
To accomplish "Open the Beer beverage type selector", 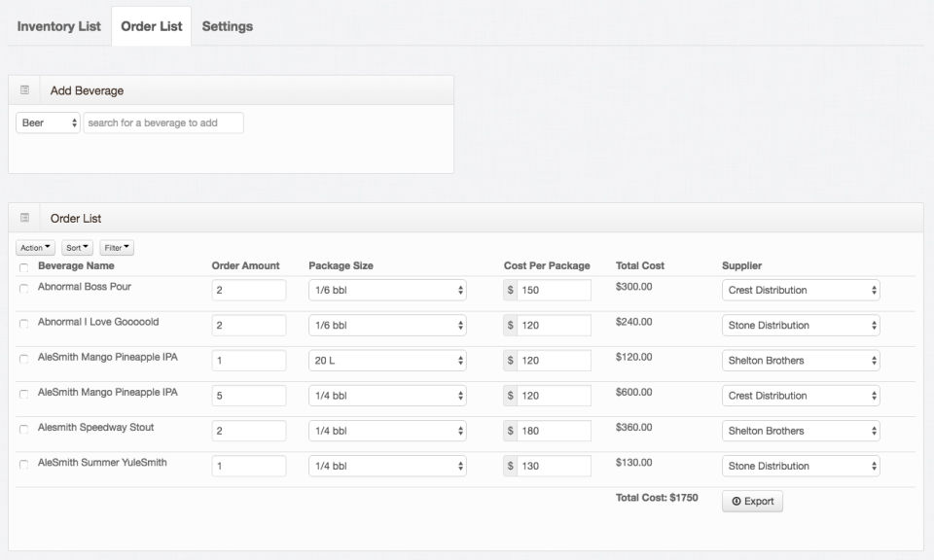I will (x=48, y=123).
